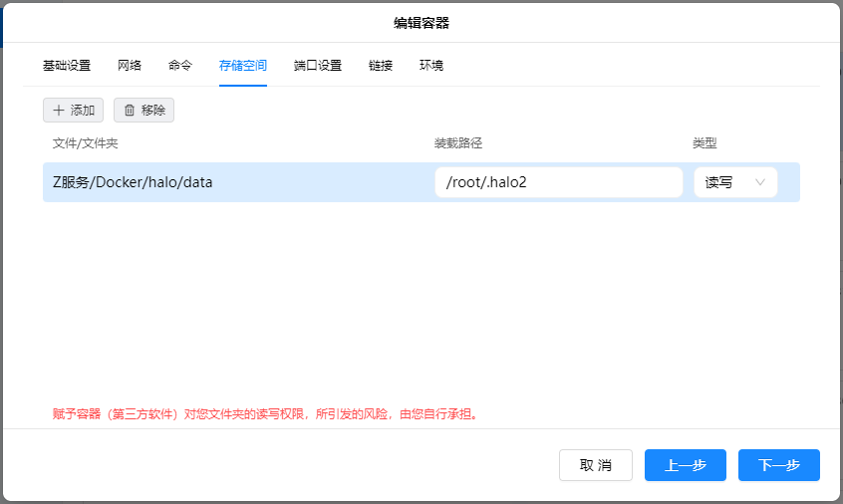Click the 编辑容器 dialog title
The width and height of the screenshot is (843, 504).
pos(421,22)
